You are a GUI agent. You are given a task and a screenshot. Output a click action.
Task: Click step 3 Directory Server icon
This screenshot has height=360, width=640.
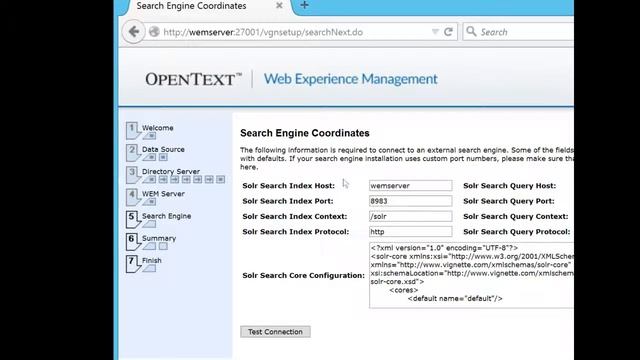point(133,175)
